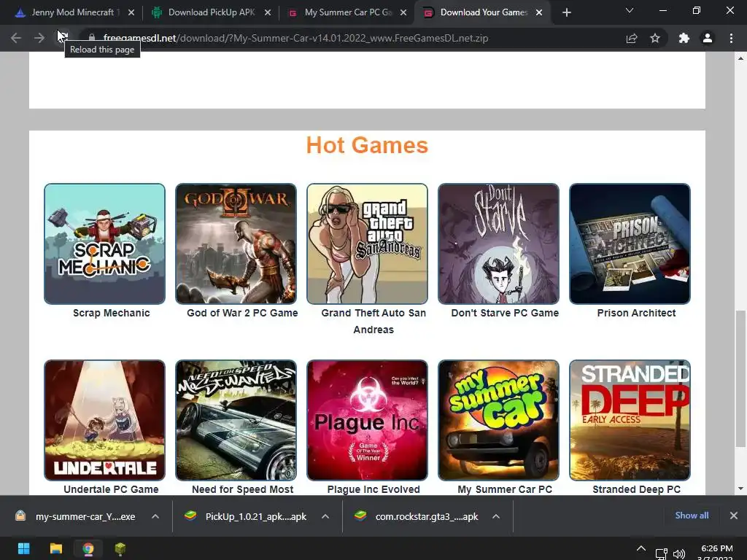Open Need for Speed Most Wanted cover
This screenshot has height=560, width=747.
[x=236, y=420]
